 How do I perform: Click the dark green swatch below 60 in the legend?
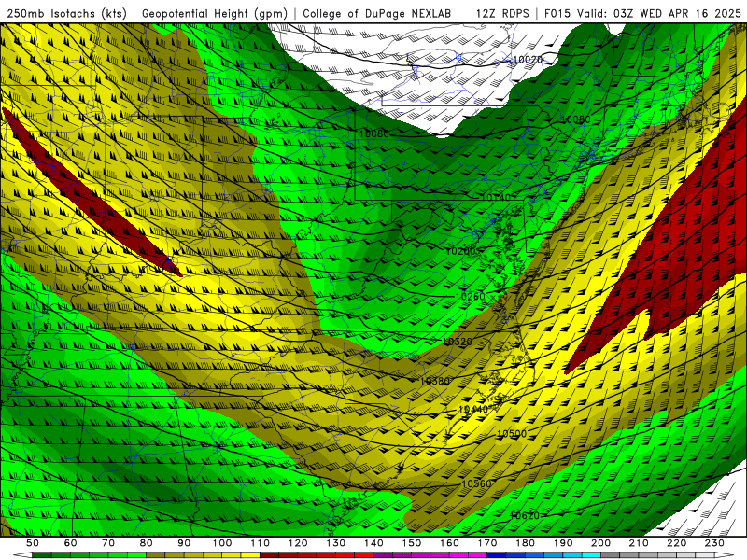point(61,555)
